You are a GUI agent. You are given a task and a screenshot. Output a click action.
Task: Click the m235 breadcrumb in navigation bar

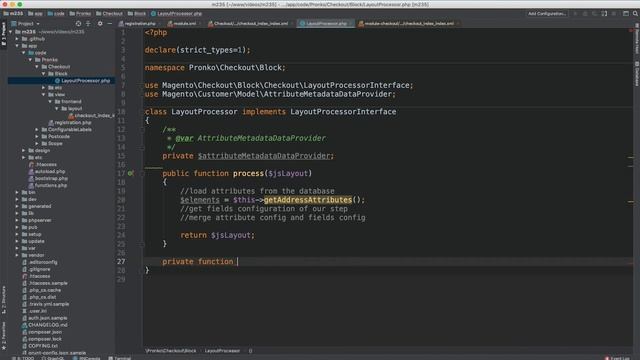[13, 13]
